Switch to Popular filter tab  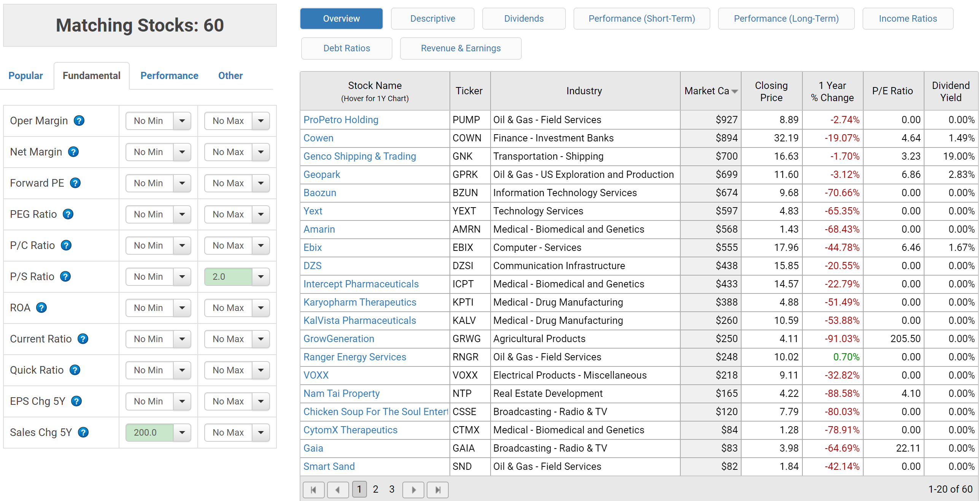25,76
